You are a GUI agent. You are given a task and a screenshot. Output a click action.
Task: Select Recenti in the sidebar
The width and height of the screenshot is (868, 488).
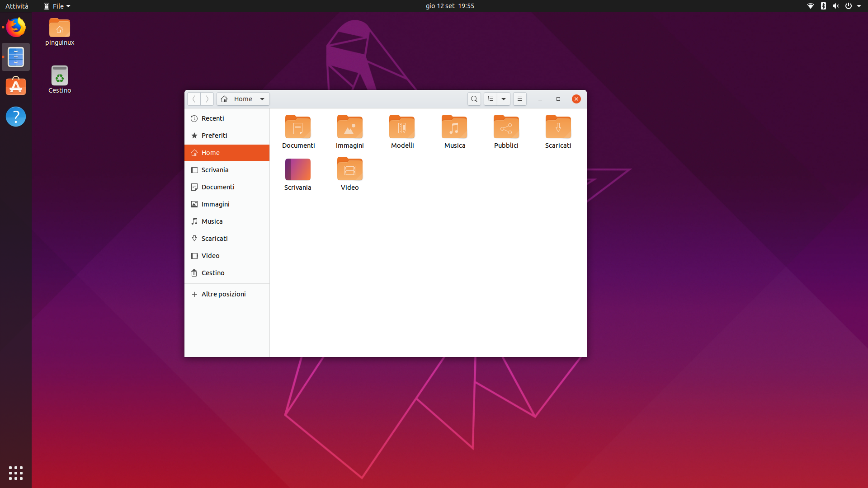[x=212, y=118]
